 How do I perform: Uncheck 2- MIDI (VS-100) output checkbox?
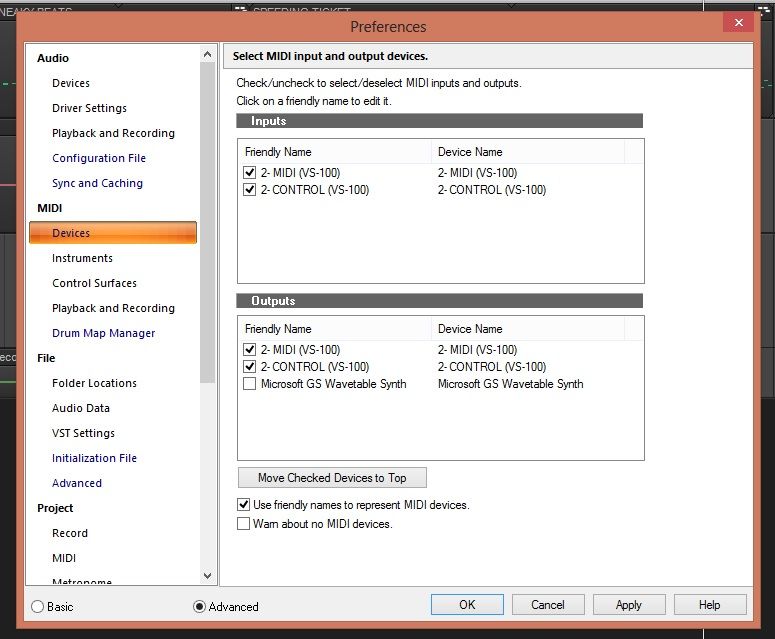point(250,350)
